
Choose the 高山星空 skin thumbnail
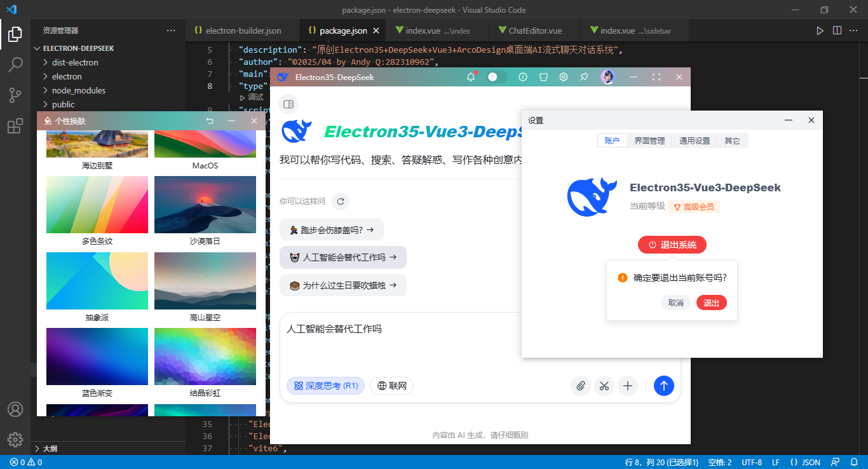205,281
